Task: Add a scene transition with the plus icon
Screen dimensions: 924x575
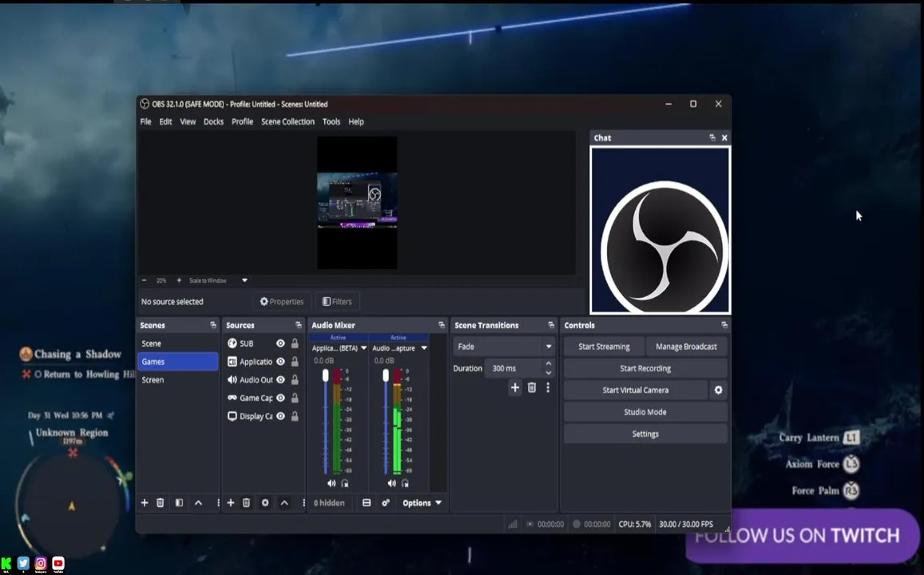Action: (x=515, y=387)
